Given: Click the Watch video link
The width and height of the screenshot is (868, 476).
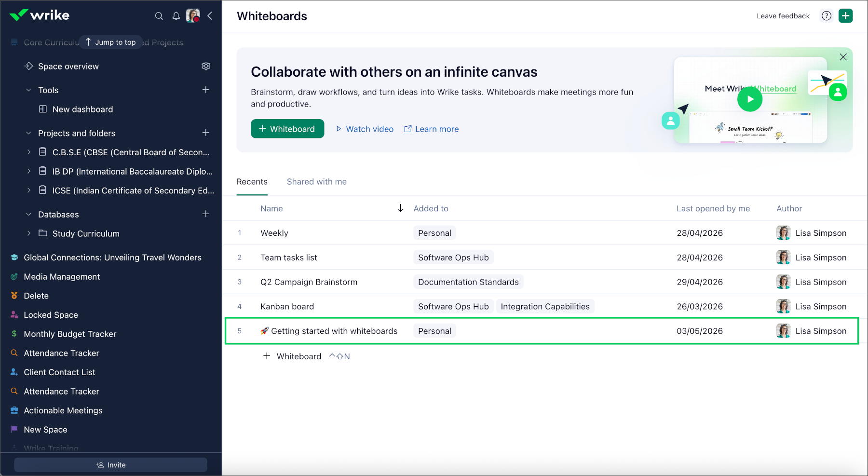Looking at the screenshot, I should [365, 129].
